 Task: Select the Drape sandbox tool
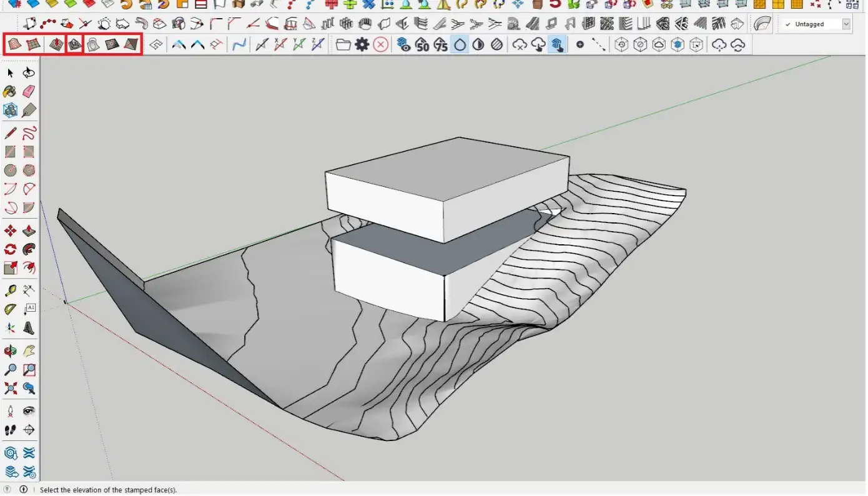click(92, 44)
